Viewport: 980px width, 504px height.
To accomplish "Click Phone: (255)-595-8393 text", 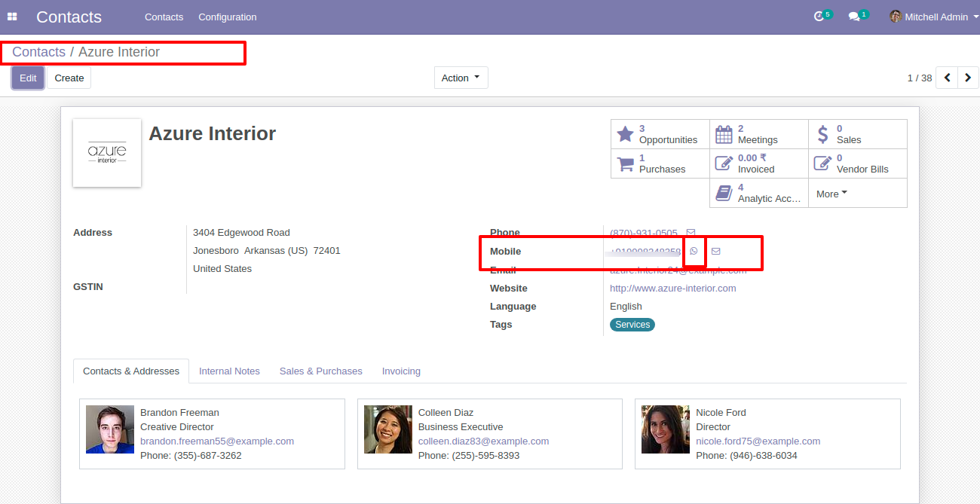I will click(469, 455).
